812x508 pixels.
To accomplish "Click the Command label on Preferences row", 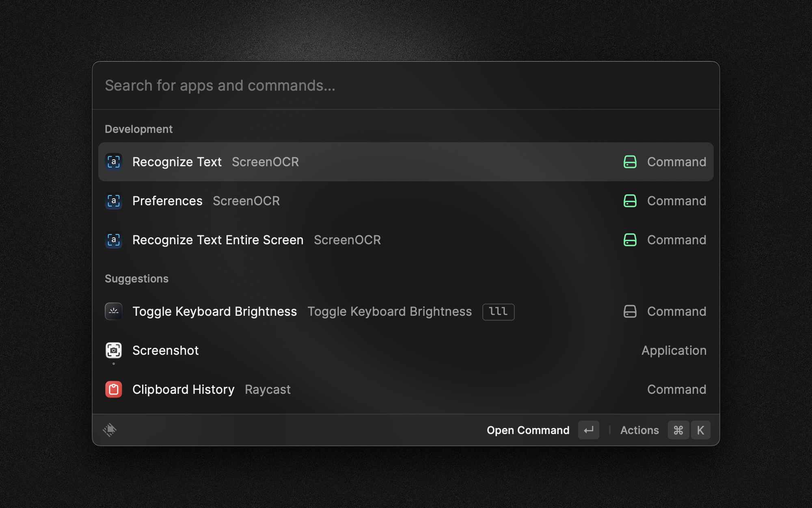I will pos(676,201).
